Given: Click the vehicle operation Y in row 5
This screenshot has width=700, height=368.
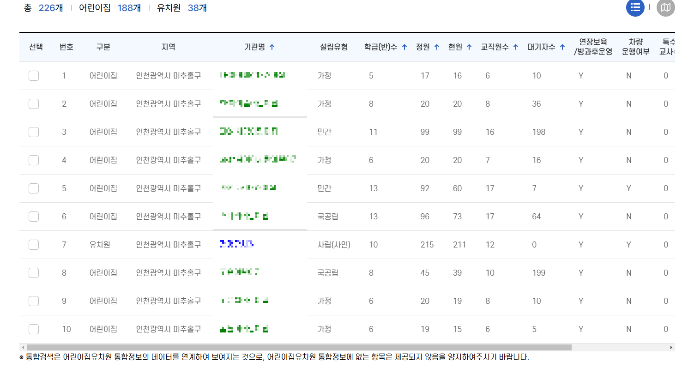Looking at the screenshot, I should coord(629,188).
